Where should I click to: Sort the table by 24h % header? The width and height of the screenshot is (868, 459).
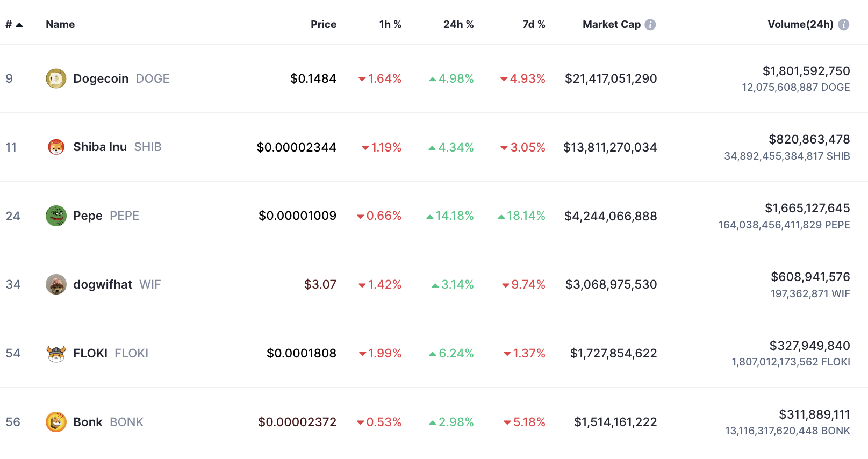coord(458,25)
